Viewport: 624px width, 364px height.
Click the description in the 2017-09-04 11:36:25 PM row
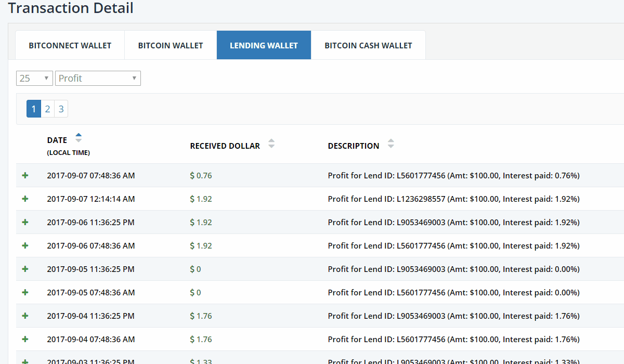(454, 316)
